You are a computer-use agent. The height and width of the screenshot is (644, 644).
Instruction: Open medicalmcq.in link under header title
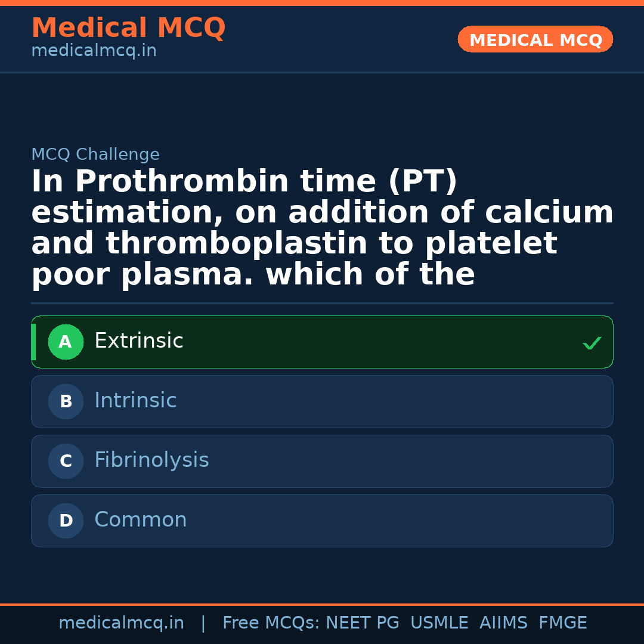[94, 51]
